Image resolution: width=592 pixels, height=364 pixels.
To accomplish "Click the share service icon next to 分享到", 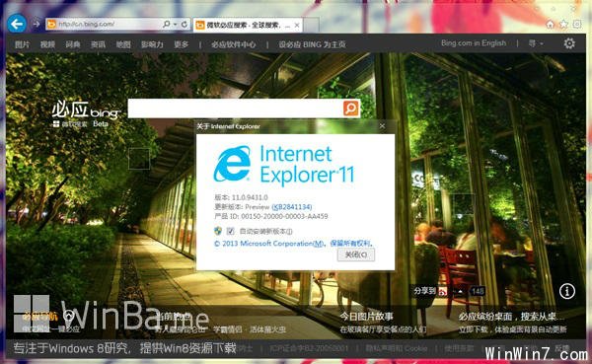I will [443, 292].
